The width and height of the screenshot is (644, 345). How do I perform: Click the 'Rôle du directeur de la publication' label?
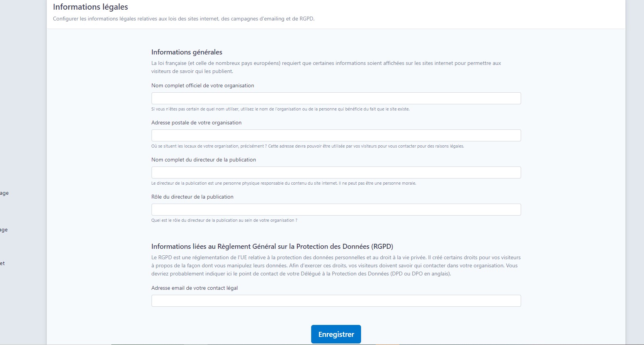[193, 197]
